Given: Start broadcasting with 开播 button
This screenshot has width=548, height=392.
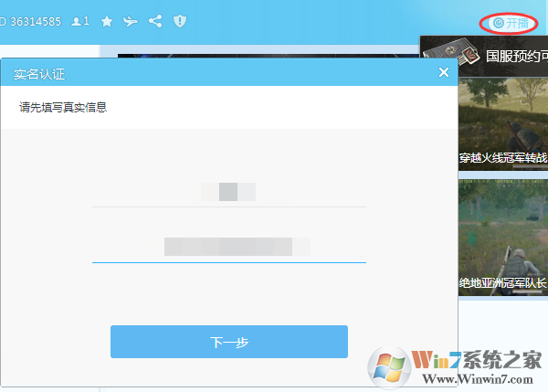Looking at the screenshot, I should (511, 24).
